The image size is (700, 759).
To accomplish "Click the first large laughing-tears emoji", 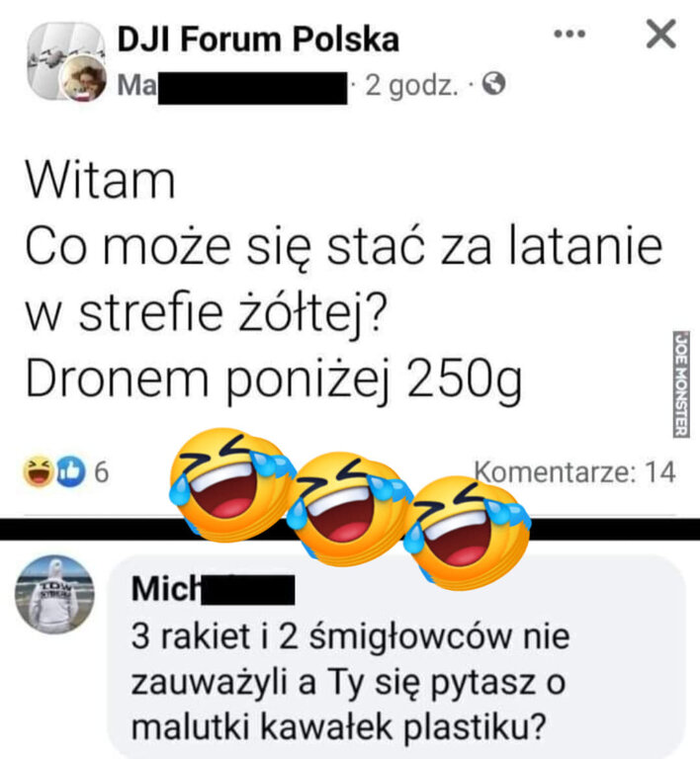I will 231,484.
